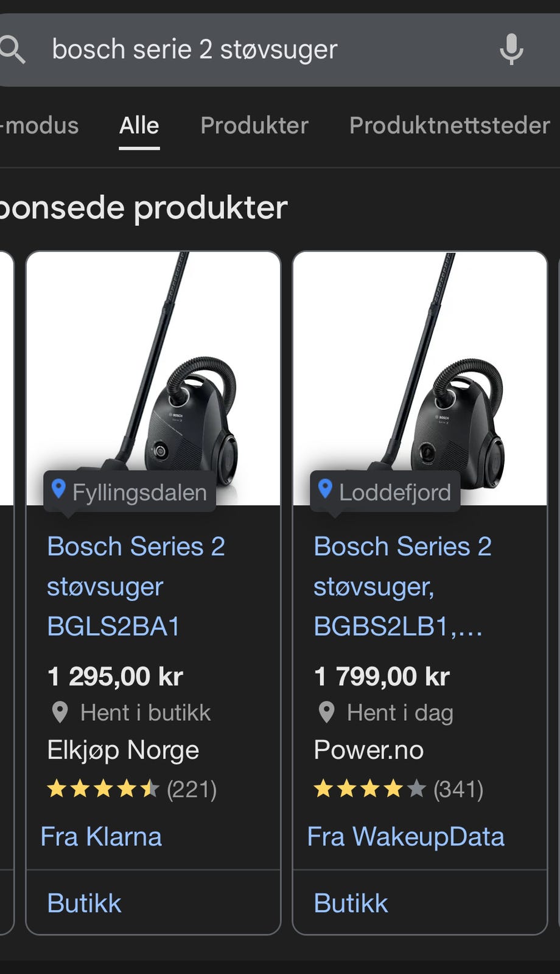Open the Produkter tab
Screen dimensions: 560x974
254,125
